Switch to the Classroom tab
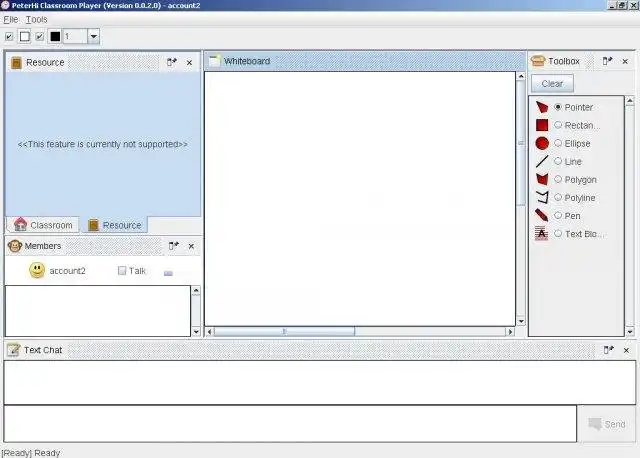The height and width of the screenshot is (458, 640). point(43,225)
